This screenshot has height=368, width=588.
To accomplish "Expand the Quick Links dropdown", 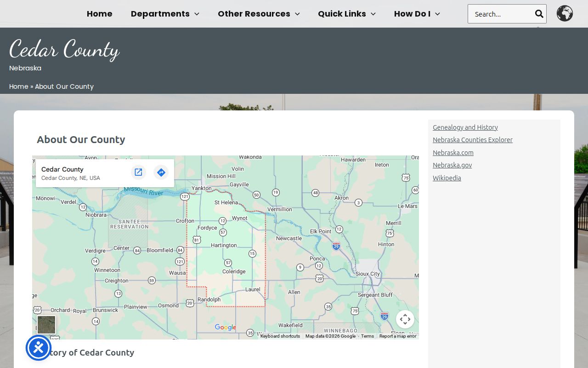I will pos(347,14).
